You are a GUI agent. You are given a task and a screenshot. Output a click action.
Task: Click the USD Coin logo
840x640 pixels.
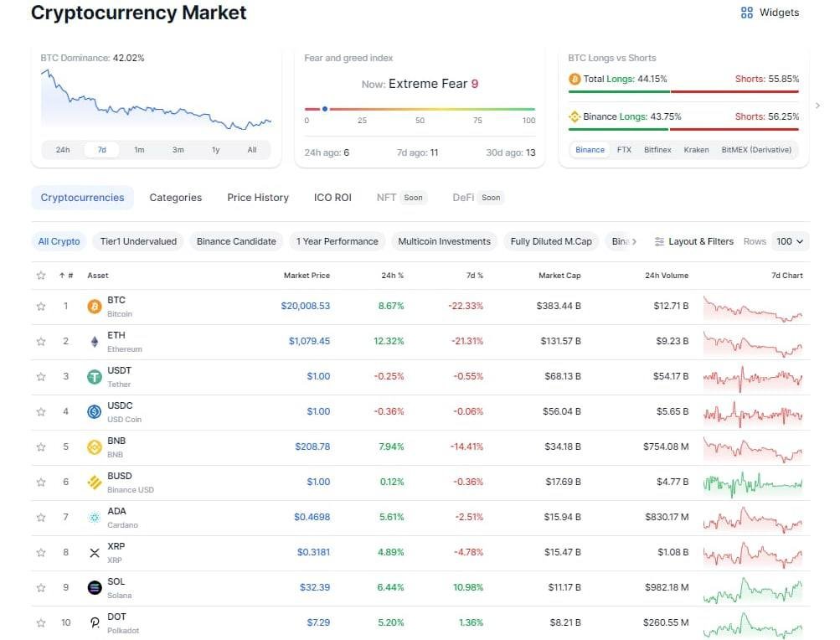tap(95, 411)
